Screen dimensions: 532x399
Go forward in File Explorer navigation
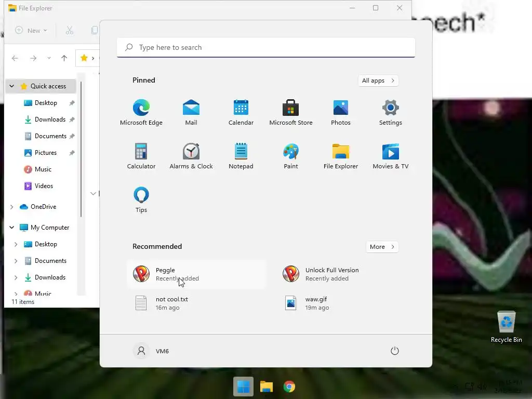coord(33,58)
